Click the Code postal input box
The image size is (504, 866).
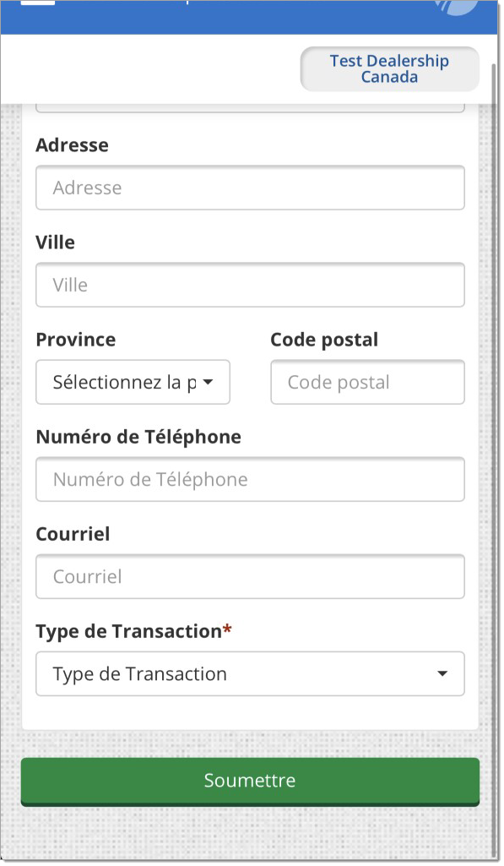367,382
